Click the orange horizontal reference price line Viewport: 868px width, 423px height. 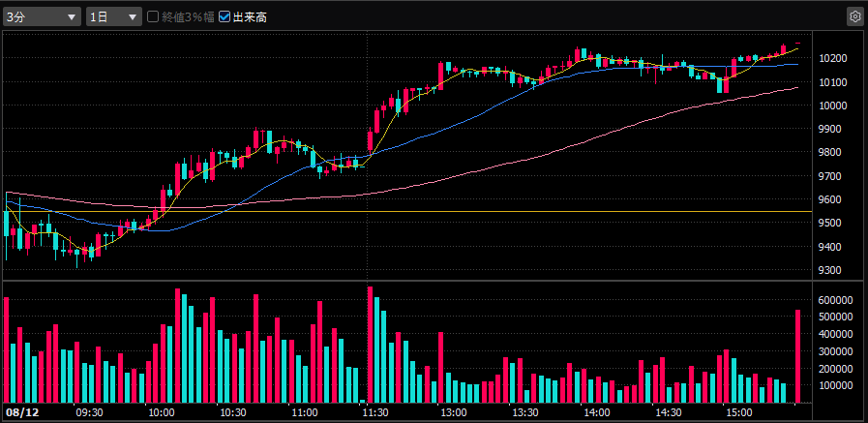pyautogui.click(x=407, y=211)
